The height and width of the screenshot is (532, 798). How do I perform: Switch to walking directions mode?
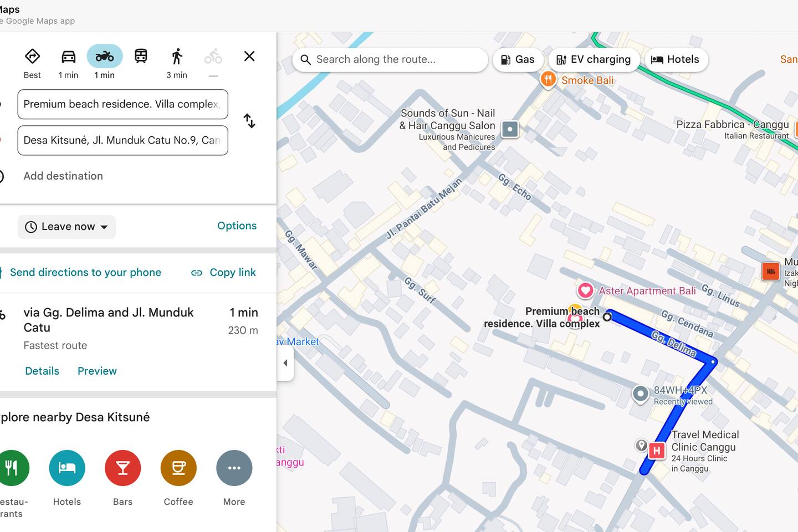(x=177, y=57)
